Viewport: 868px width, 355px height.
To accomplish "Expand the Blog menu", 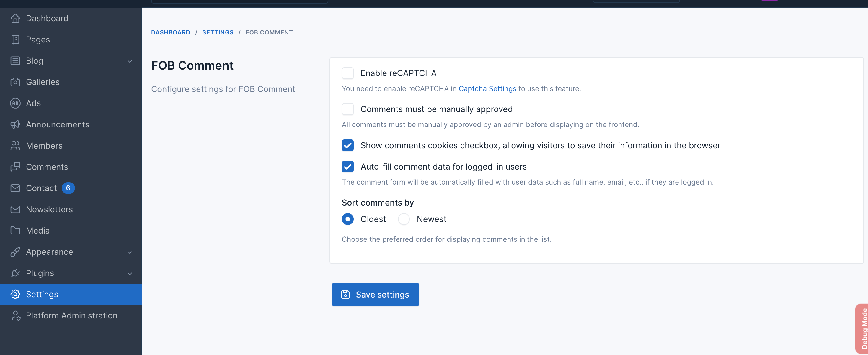I will pyautogui.click(x=130, y=61).
